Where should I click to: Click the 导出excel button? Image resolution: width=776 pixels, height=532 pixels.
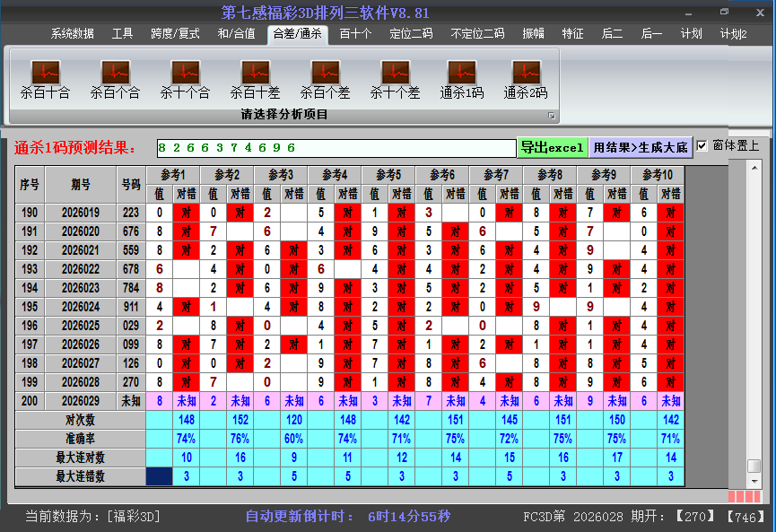(554, 145)
